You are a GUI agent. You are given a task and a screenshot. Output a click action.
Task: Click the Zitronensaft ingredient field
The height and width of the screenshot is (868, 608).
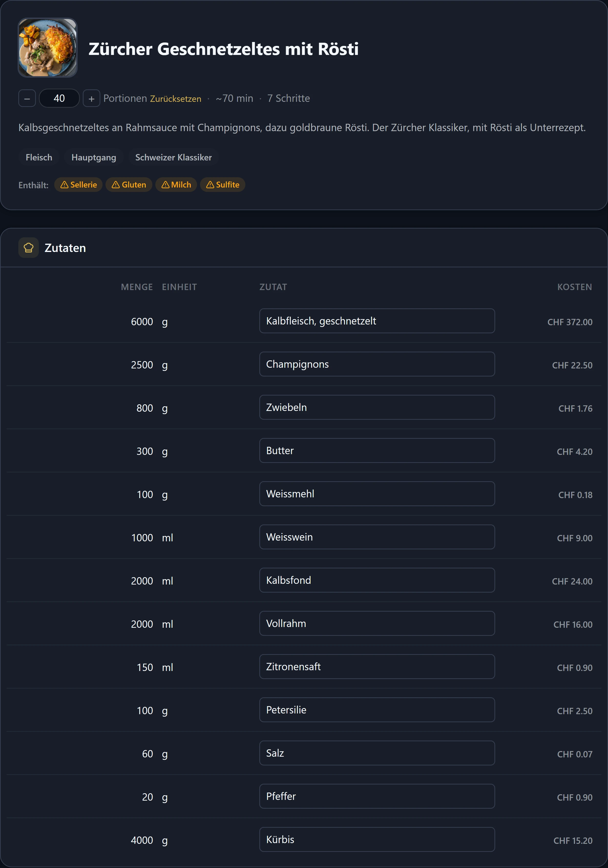377,667
